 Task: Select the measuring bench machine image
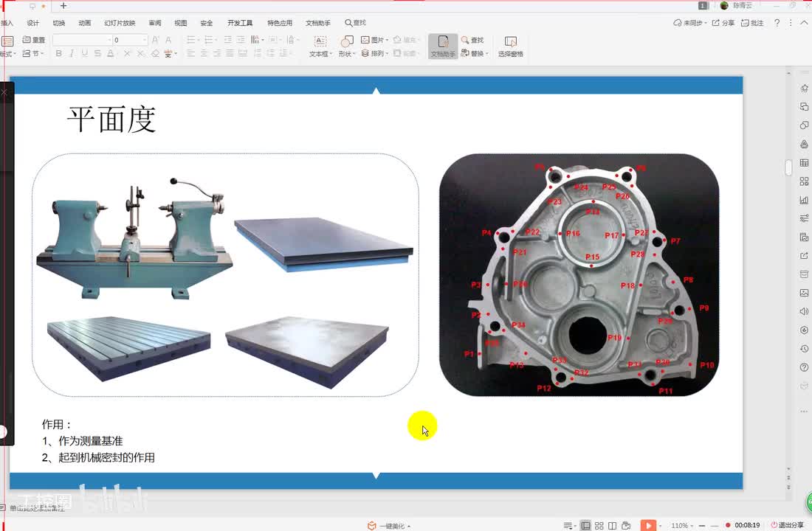tap(134, 240)
